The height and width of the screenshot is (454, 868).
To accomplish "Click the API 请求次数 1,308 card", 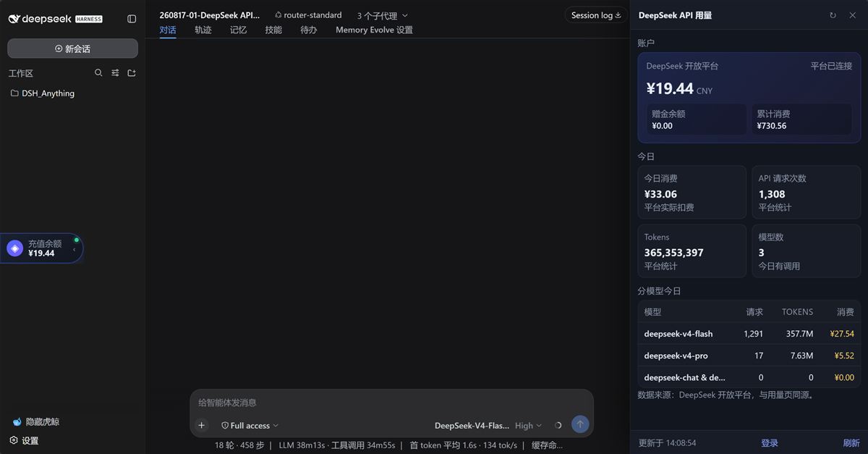I will pyautogui.click(x=807, y=193).
